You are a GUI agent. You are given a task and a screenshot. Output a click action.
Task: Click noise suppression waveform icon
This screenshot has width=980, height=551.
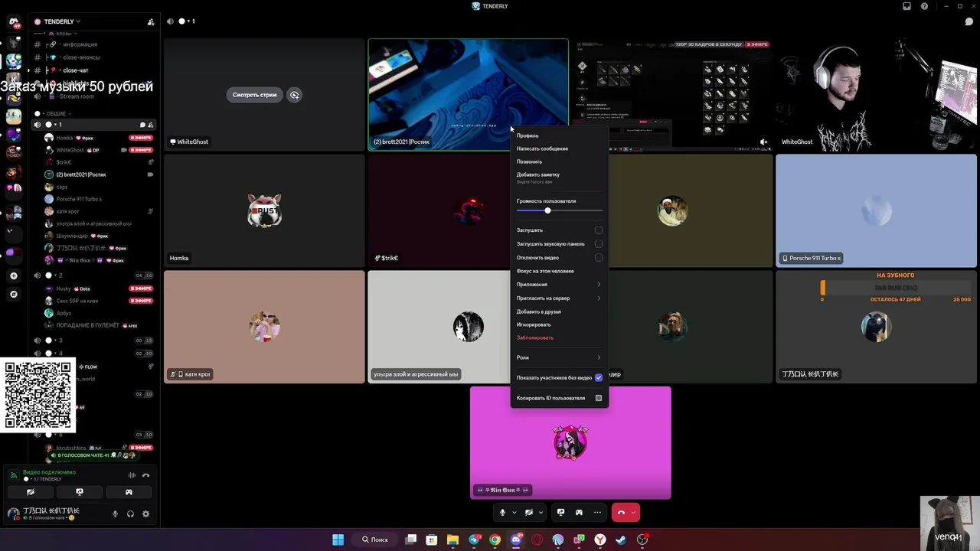click(132, 475)
